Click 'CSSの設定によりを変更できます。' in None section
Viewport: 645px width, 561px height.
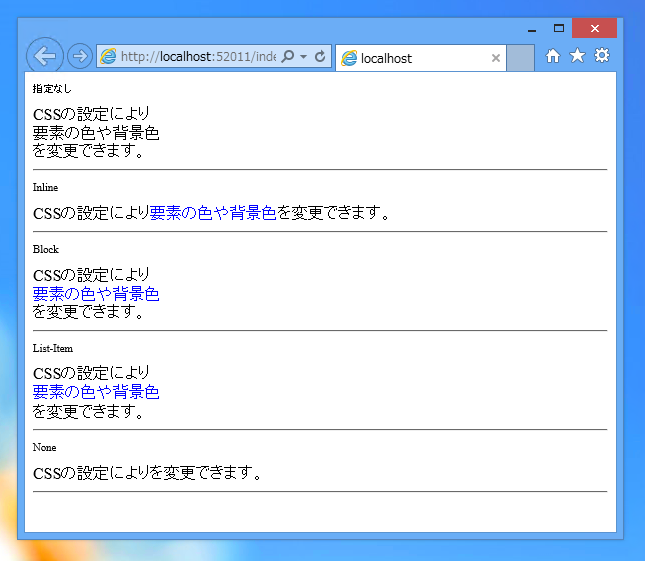click(147, 473)
